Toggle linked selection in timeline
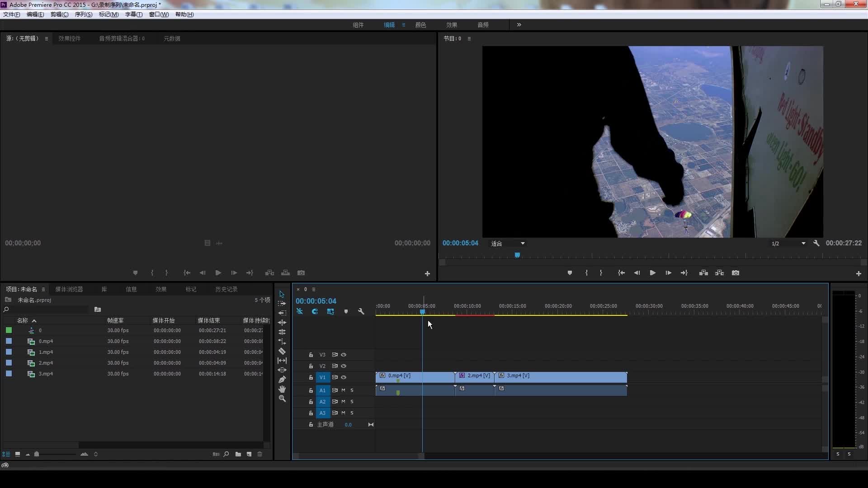 click(330, 311)
